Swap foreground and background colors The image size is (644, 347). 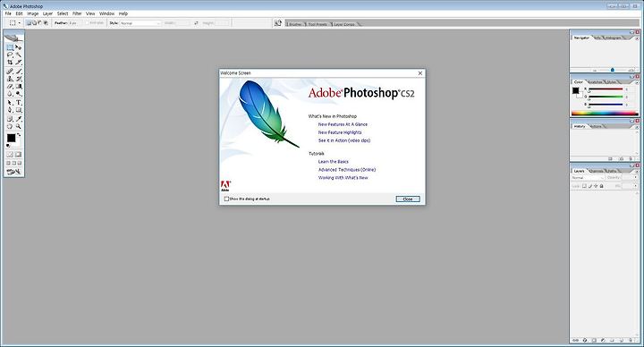pos(19,135)
